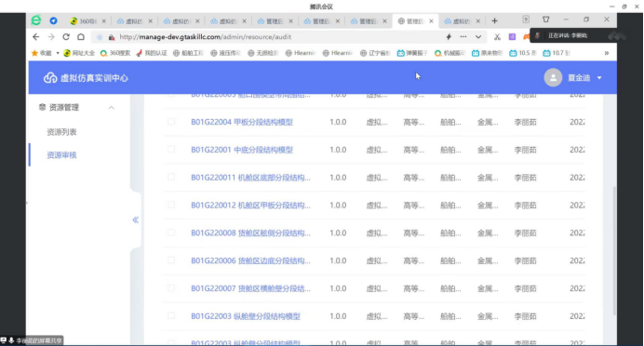The width and height of the screenshot is (644, 346).
Task: Open the three-dot menu in address bar
Action: (x=463, y=37)
